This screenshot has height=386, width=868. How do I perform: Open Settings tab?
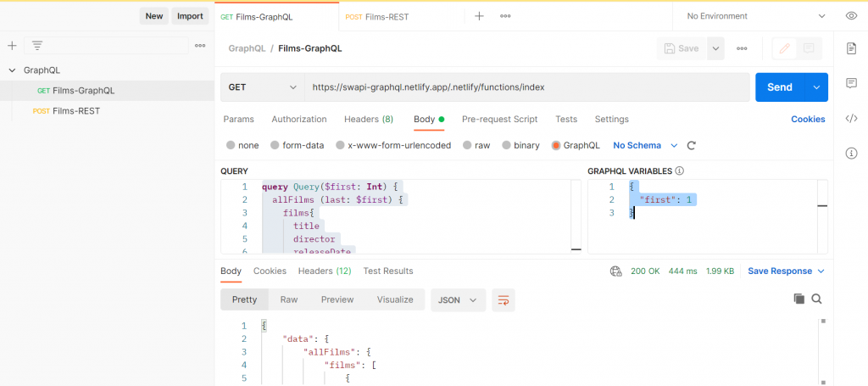[612, 119]
